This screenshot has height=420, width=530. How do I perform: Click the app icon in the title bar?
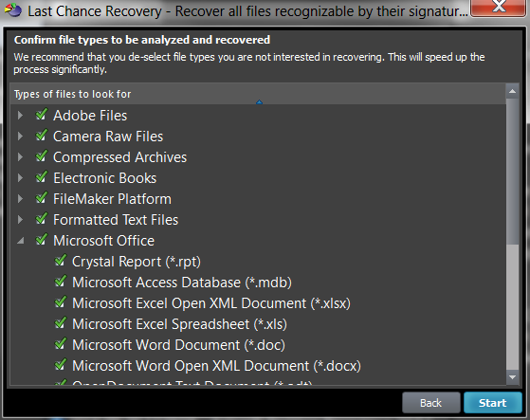(13, 10)
